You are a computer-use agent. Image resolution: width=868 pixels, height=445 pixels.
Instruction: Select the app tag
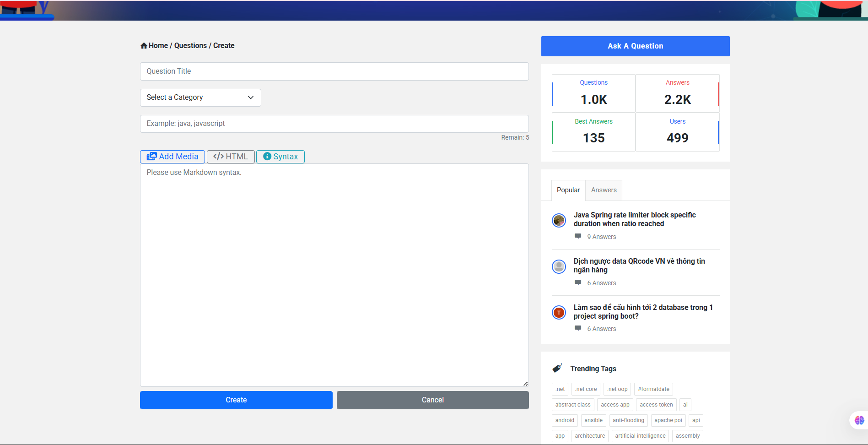(x=560, y=436)
